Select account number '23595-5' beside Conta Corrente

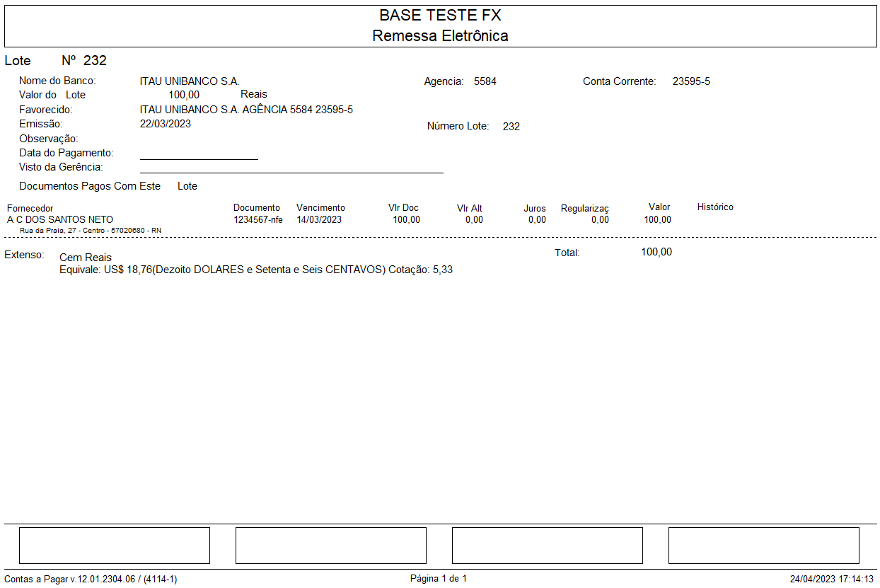(691, 81)
